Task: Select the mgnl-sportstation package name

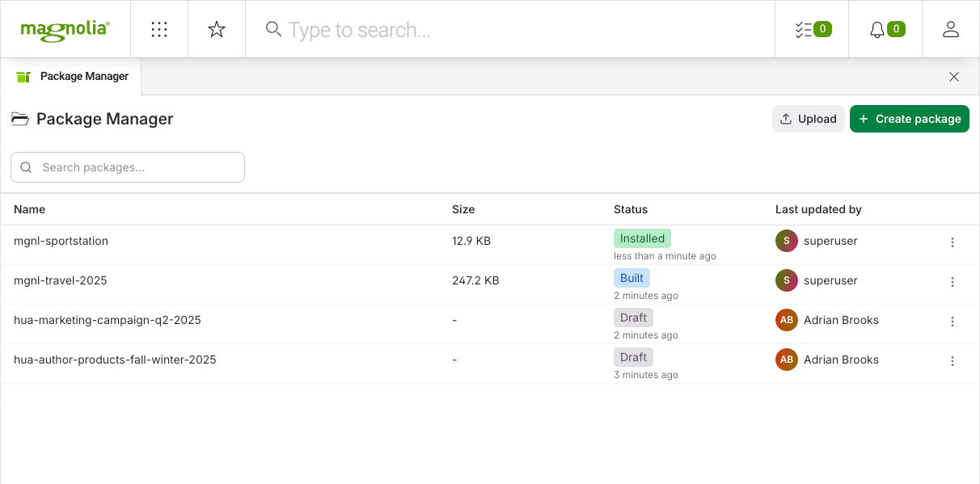Action: (61, 241)
